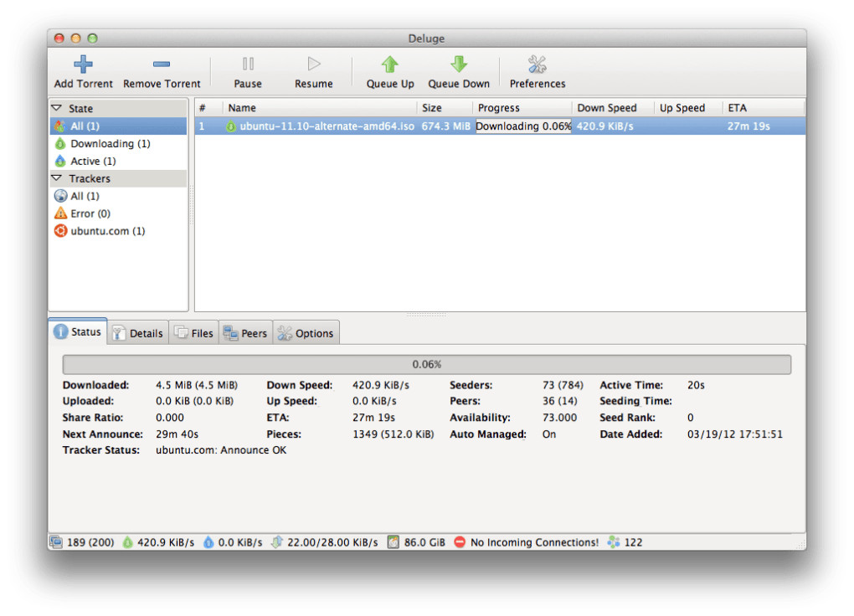The height and width of the screenshot is (616, 854).
Task: Sort torrents by Name column header
Action: [320, 107]
